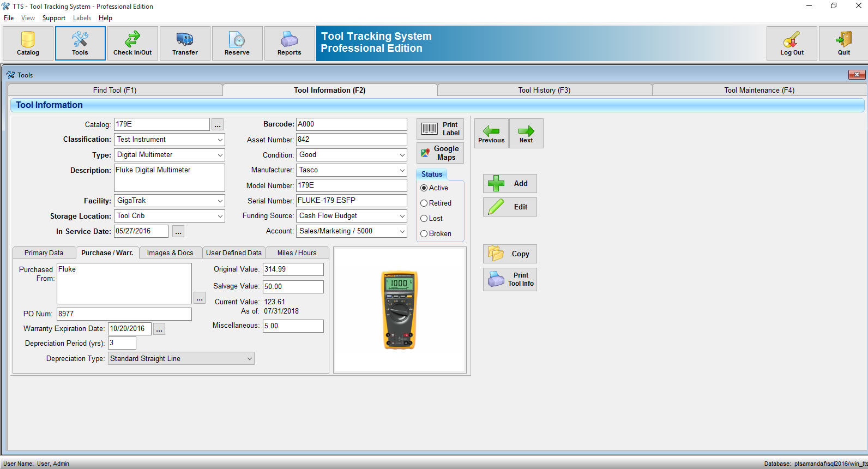
Task: Open Google Maps for the tool
Action: coord(441,153)
